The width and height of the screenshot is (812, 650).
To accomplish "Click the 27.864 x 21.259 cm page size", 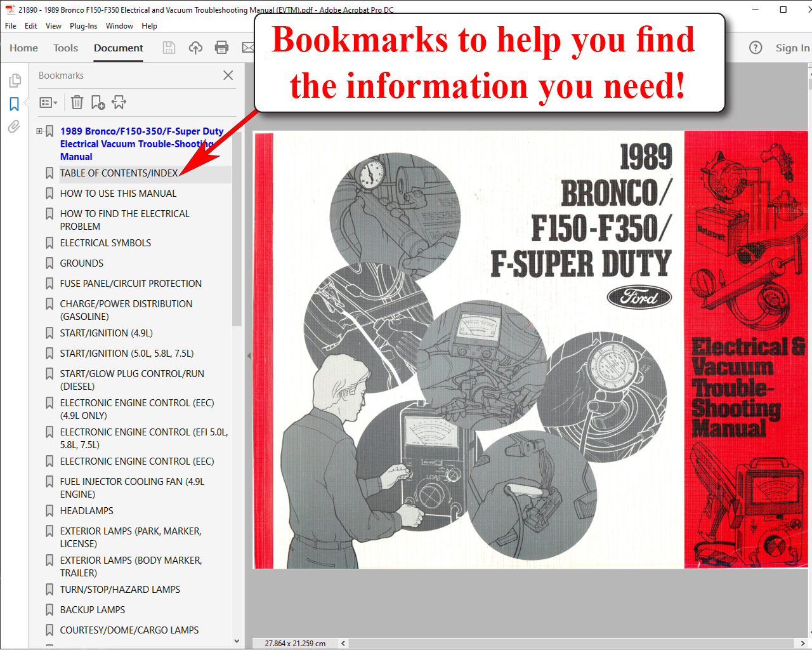I will pos(295,643).
